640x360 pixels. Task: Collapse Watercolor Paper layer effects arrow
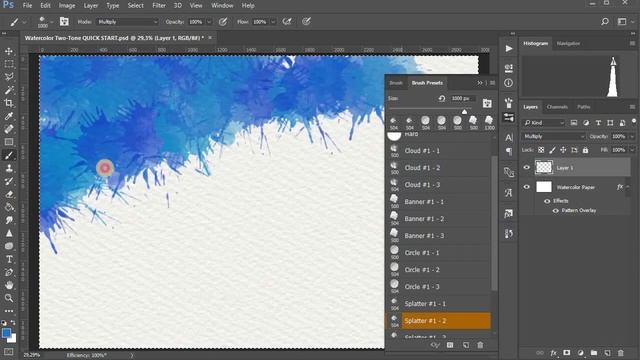[628, 187]
